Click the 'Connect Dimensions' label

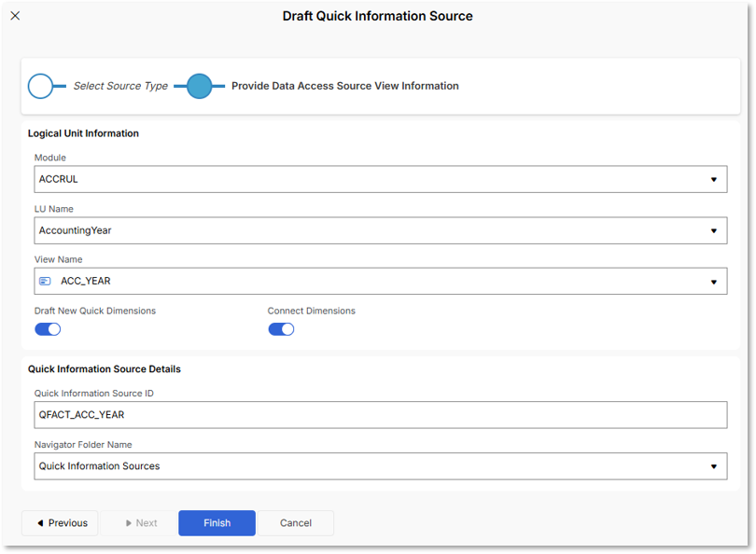point(312,311)
